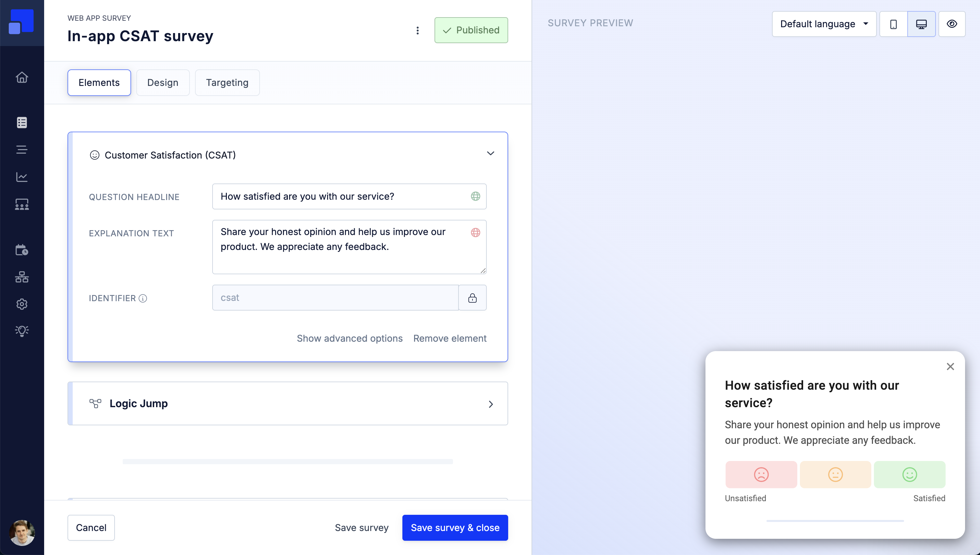Click the red globe in explanation text

pos(475,232)
